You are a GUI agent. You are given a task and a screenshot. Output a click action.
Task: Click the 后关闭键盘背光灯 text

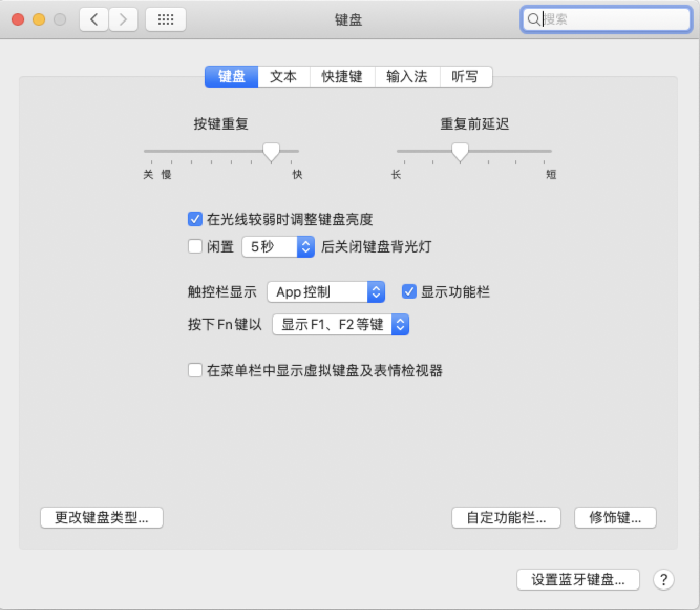coord(376,247)
